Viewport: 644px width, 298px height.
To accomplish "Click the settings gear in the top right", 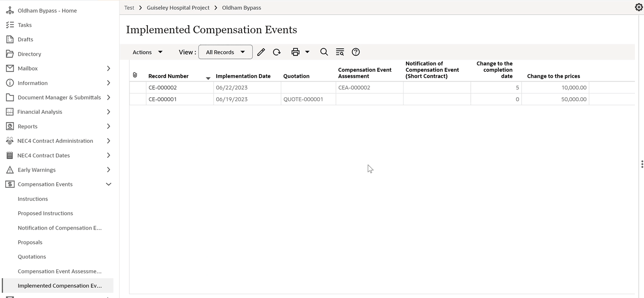I will pos(639,7).
